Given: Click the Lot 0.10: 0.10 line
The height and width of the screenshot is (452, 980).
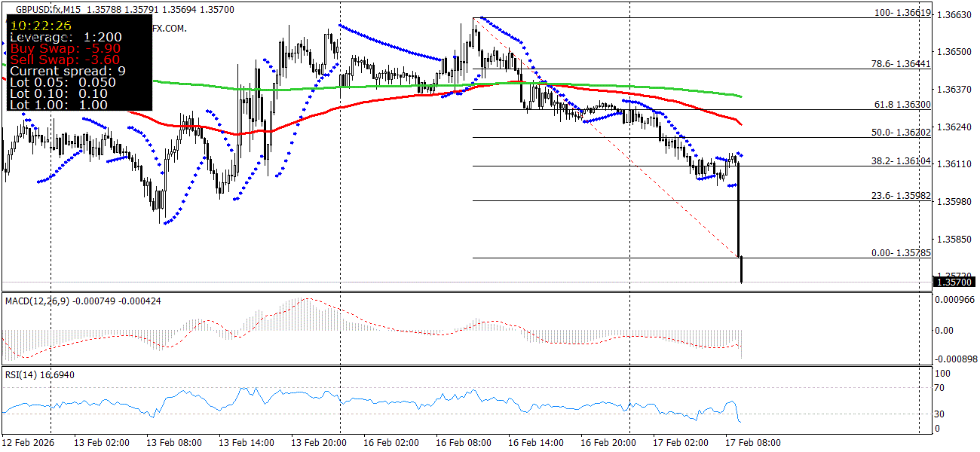Looking at the screenshot, I should (x=59, y=93).
